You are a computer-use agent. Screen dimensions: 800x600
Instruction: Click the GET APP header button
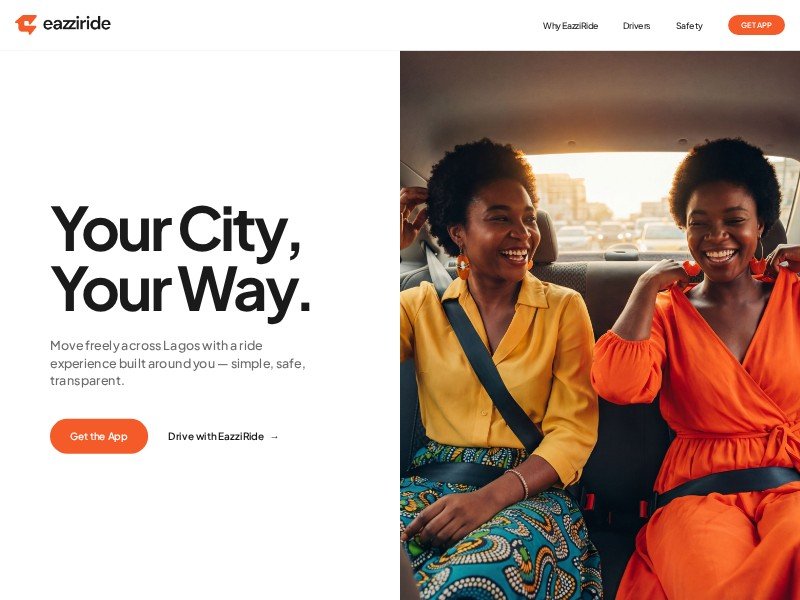click(x=756, y=25)
